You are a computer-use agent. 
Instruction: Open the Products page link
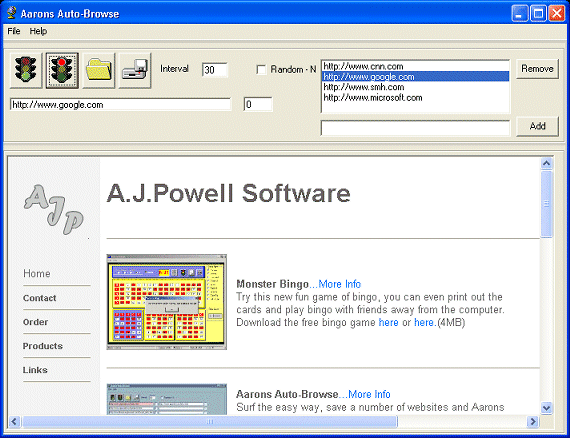coord(43,346)
